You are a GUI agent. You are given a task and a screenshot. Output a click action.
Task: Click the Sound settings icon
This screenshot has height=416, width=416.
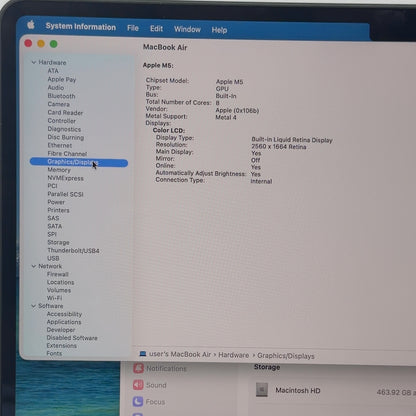138,385
